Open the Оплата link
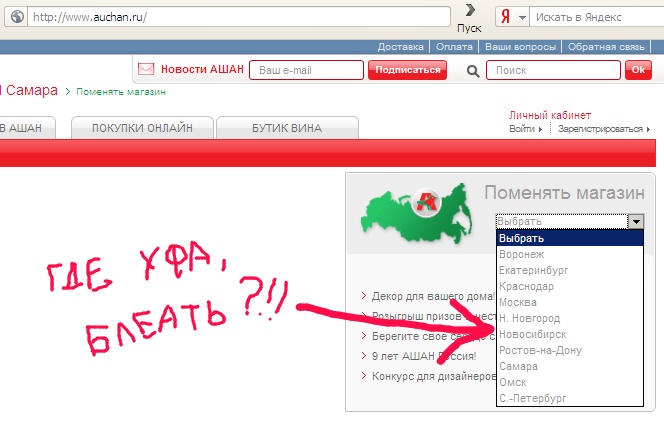 point(454,47)
